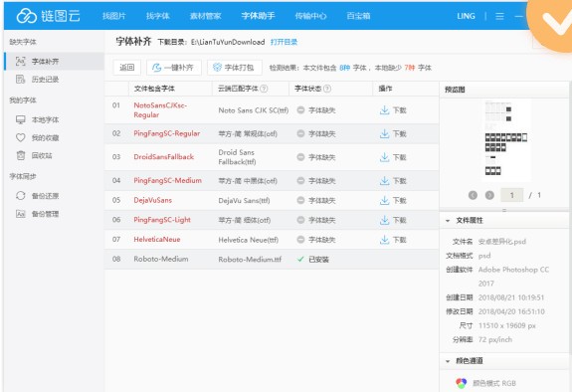Click matched font Helvetica Neue(ttf)

[248, 240]
